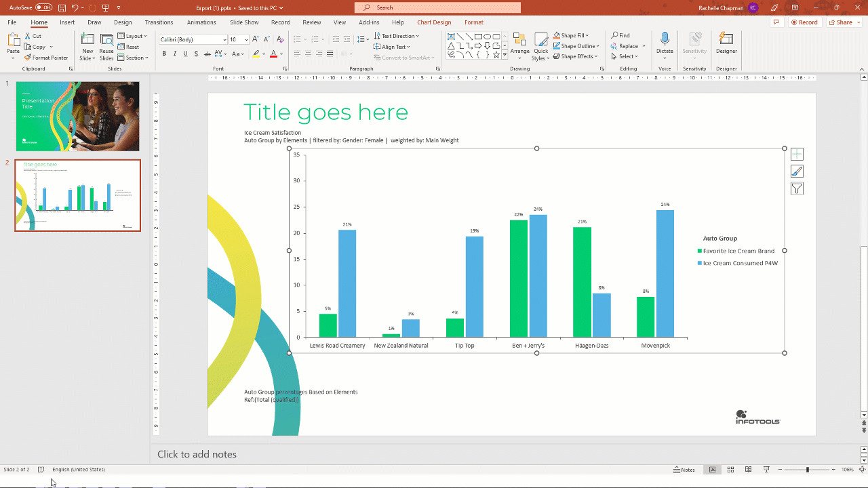Image resolution: width=868 pixels, height=488 pixels.
Task: Cut the selected object
Action: click(33, 36)
